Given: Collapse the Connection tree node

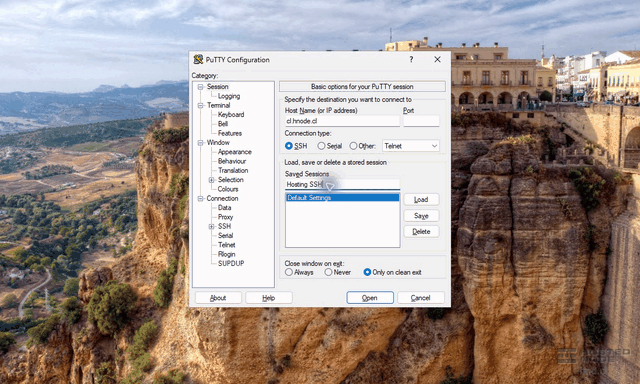Looking at the screenshot, I should 200,199.
